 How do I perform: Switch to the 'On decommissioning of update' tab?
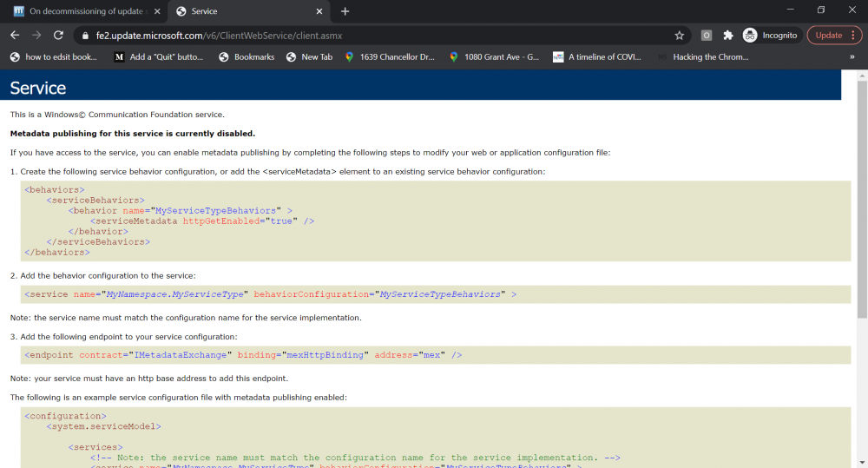click(x=82, y=11)
